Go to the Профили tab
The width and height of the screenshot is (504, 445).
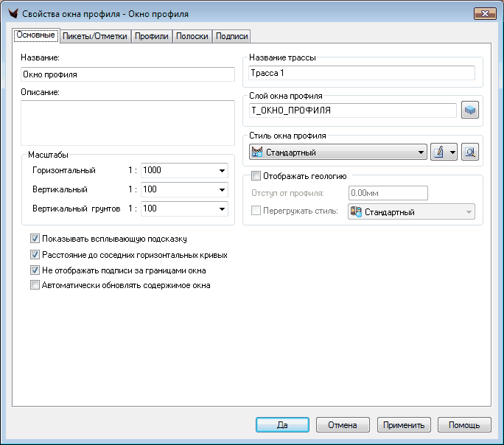(x=152, y=36)
